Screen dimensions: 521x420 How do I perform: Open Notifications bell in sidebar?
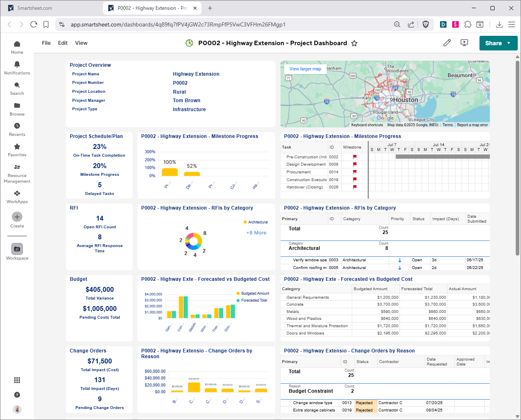(x=17, y=65)
